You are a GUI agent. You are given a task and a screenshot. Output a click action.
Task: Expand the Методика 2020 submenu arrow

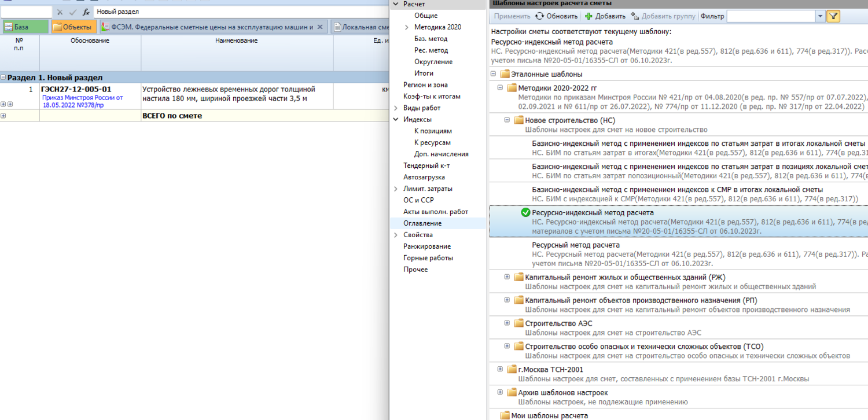[x=407, y=27]
